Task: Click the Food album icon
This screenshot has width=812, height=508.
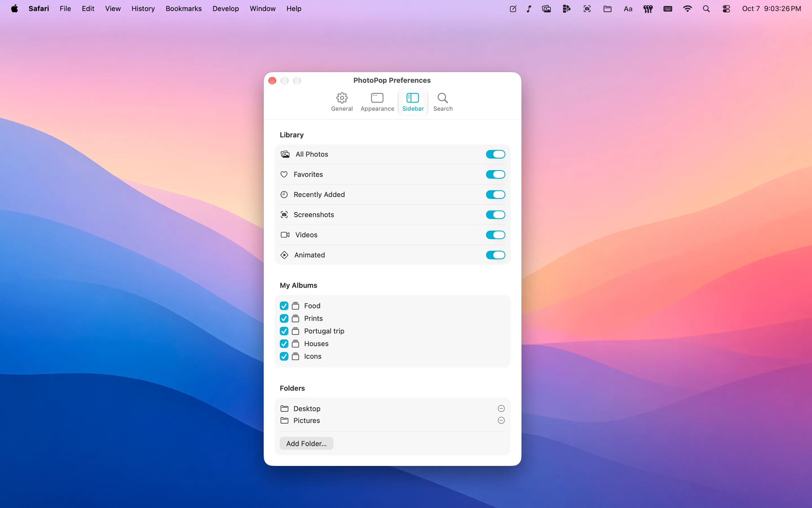Action: (x=295, y=306)
